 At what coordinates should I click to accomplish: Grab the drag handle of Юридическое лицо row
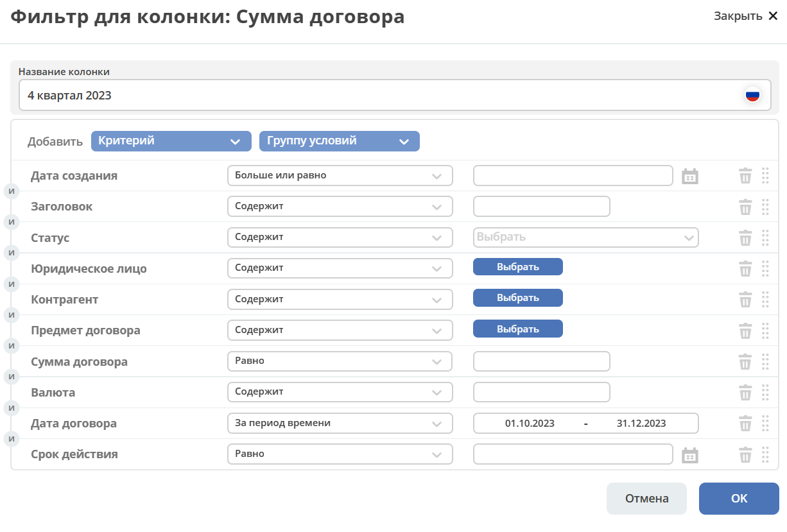click(765, 268)
